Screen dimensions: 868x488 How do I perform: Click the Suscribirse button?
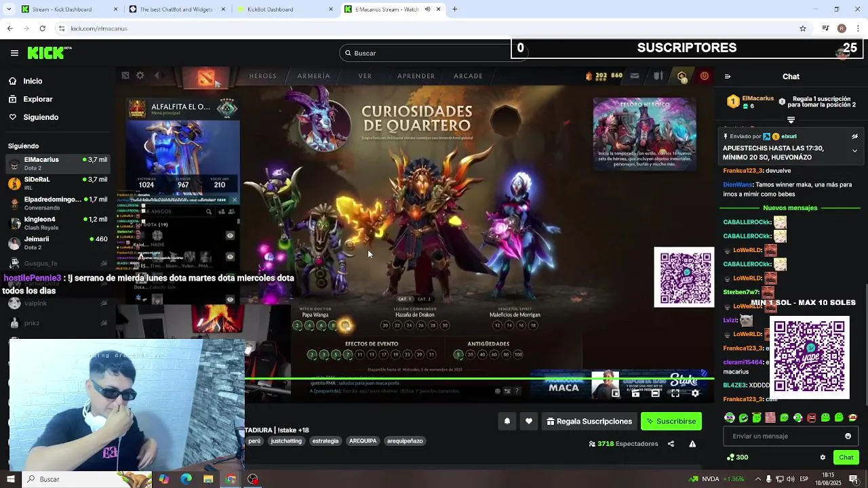(671, 421)
